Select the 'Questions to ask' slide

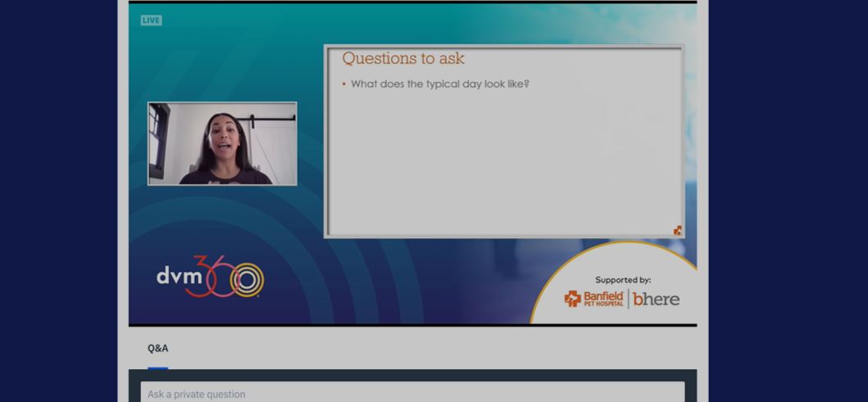504,141
